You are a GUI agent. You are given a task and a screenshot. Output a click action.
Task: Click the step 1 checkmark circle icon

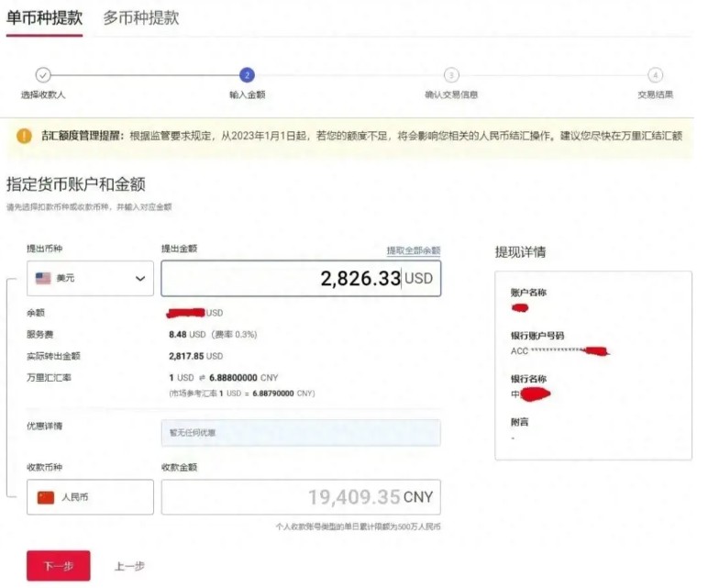coord(43,75)
